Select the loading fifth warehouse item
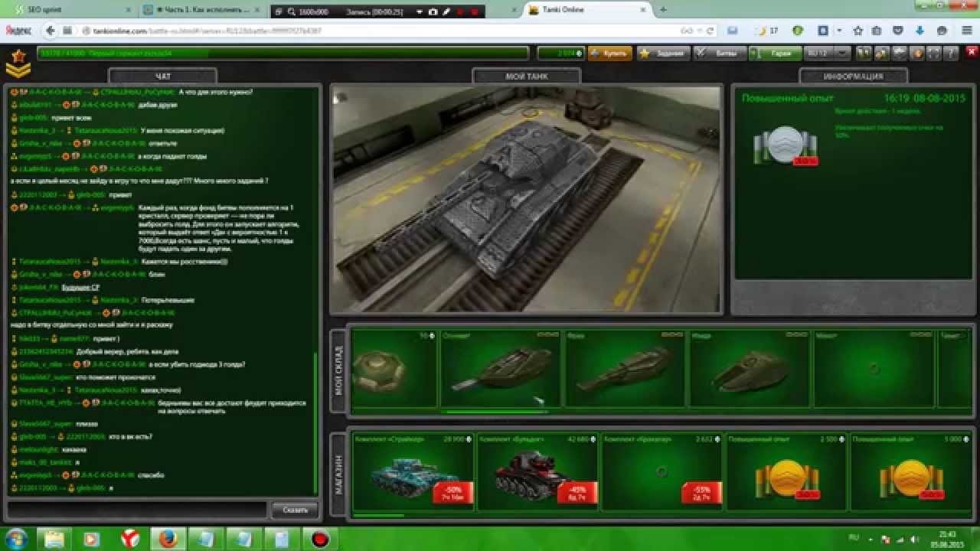 (874, 369)
